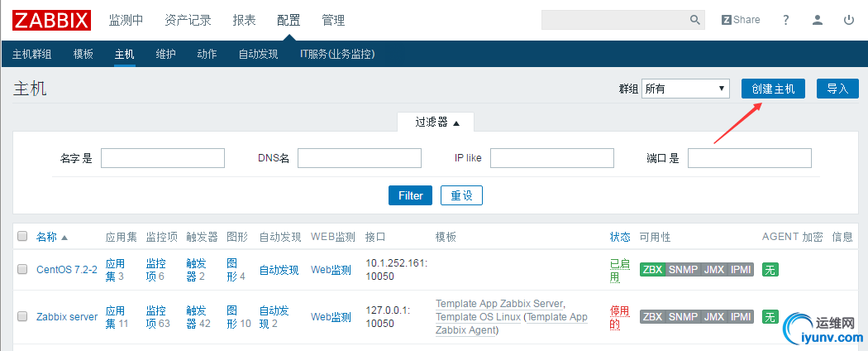
Task: Click the search magnifier icon
Action: (695, 20)
